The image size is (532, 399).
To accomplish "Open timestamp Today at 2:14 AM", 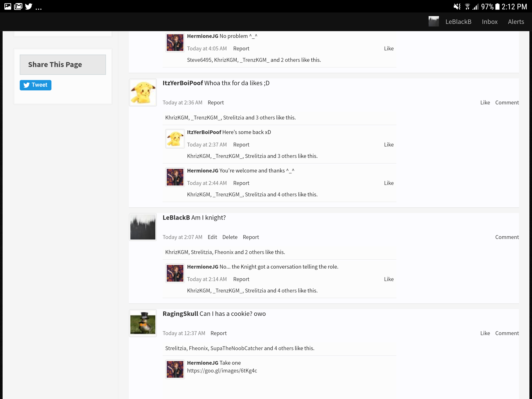I will coord(207,279).
